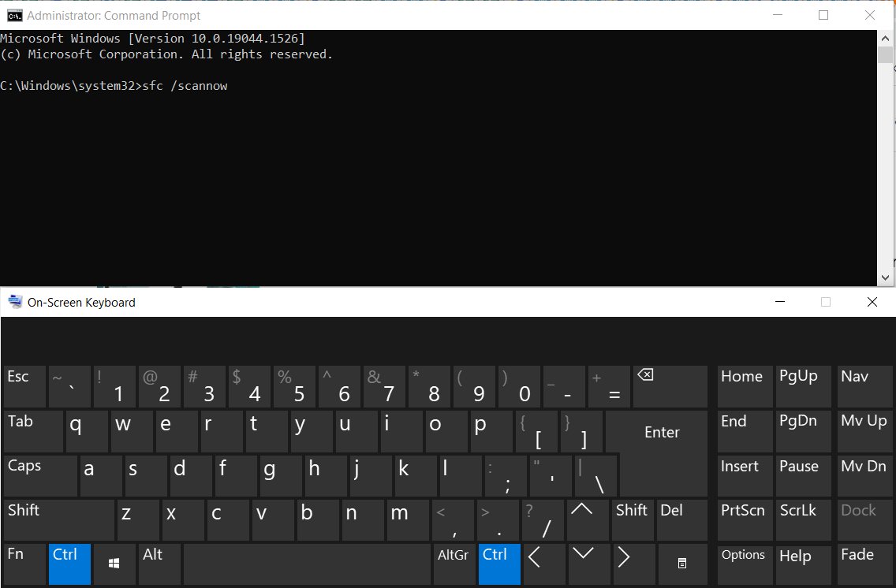Click the context menu key on keyboard
896x588 pixels.
[x=682, y=564]
